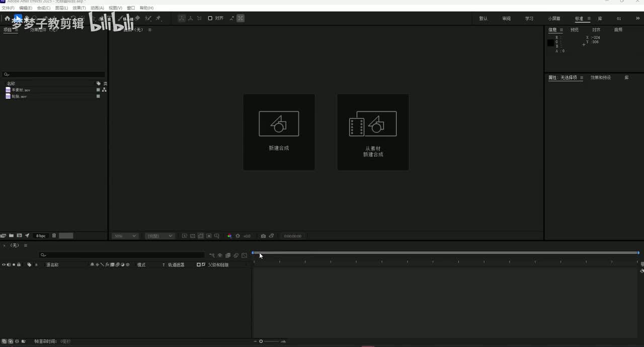Click the timeline search field
The width and height of the screenshot is (644, 347).
point(122,255)
